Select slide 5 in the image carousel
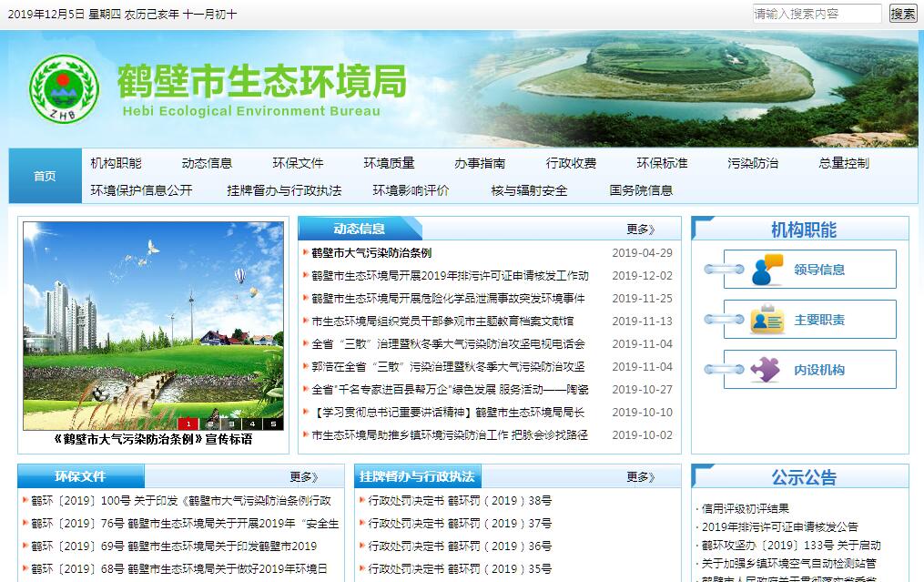924x582 pixels. 272,424
